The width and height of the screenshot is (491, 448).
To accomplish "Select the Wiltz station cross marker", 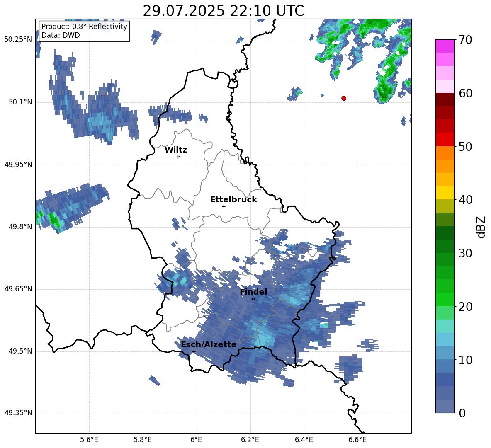I will (x=178, y=157).
